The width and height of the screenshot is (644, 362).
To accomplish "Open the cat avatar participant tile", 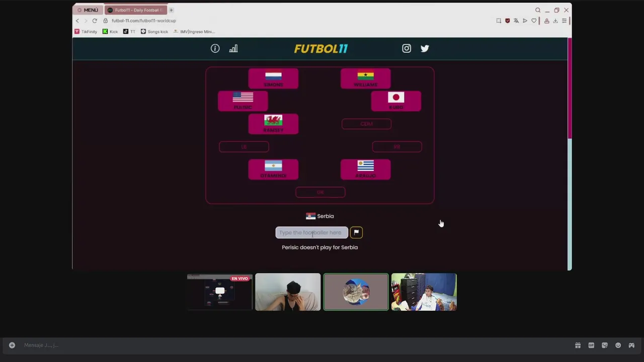I will [356, 292].
